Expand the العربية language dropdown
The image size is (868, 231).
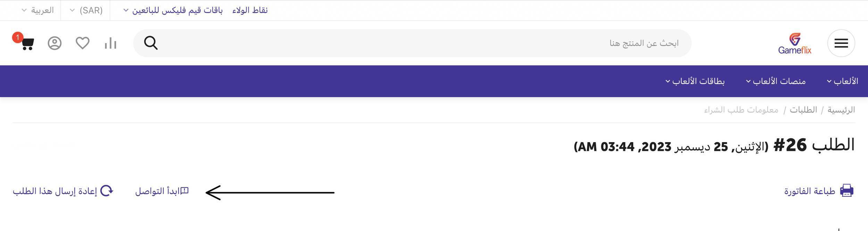pyautogui.click(x=38, y=10)
